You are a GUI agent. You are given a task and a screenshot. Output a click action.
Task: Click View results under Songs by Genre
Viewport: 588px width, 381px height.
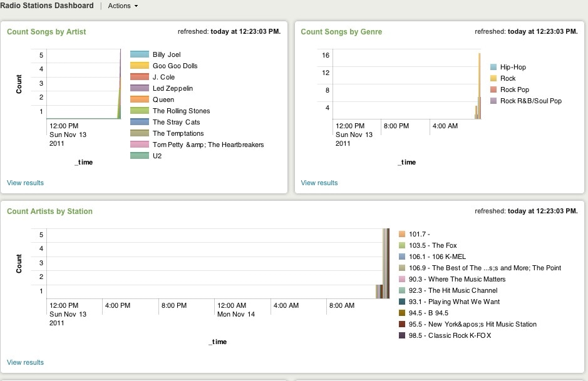(x=319, y=183)
